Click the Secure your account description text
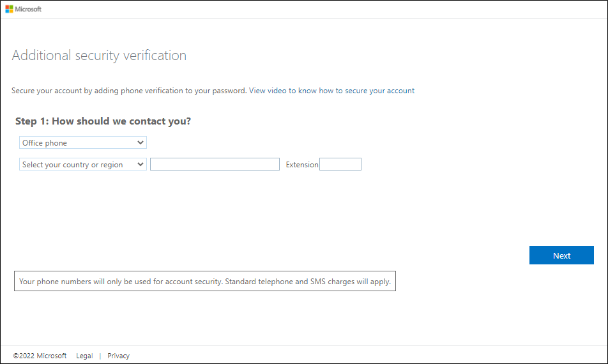Viewport: 608px width, 364px height. point(129,91)
